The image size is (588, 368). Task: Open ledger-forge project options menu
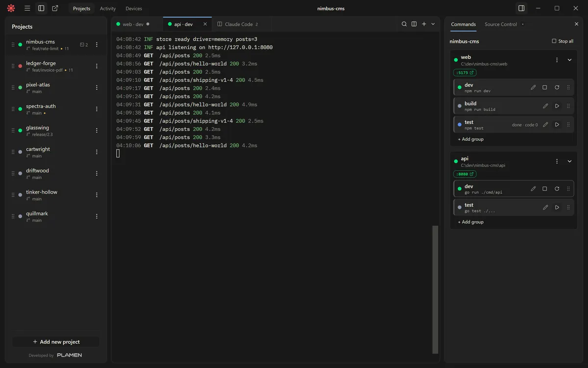[x=97, y=66]
